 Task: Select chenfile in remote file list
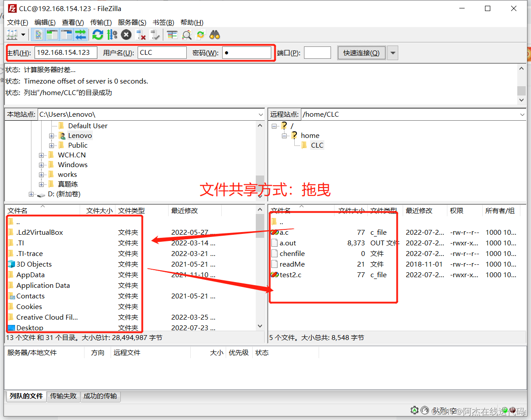pos(292,253)
